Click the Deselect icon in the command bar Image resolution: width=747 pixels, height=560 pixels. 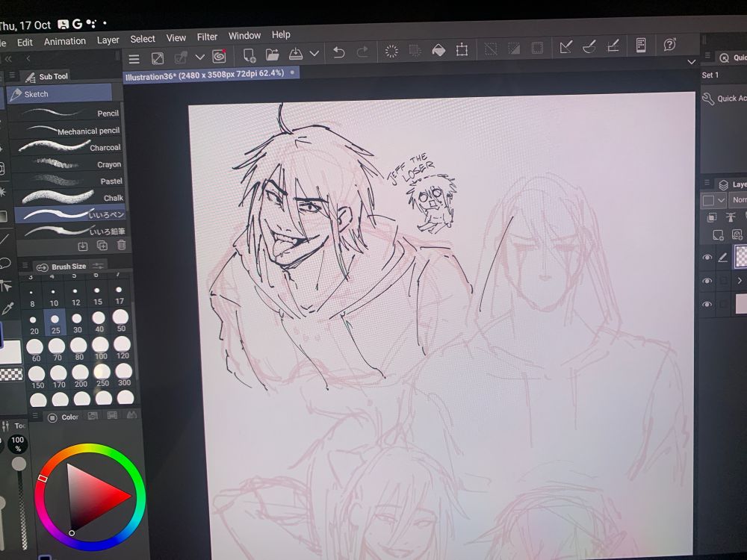pos(491,49)
